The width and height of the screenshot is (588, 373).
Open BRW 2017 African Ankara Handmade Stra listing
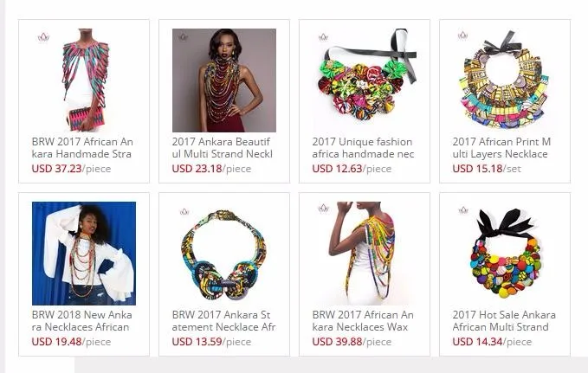coord(82,148)
